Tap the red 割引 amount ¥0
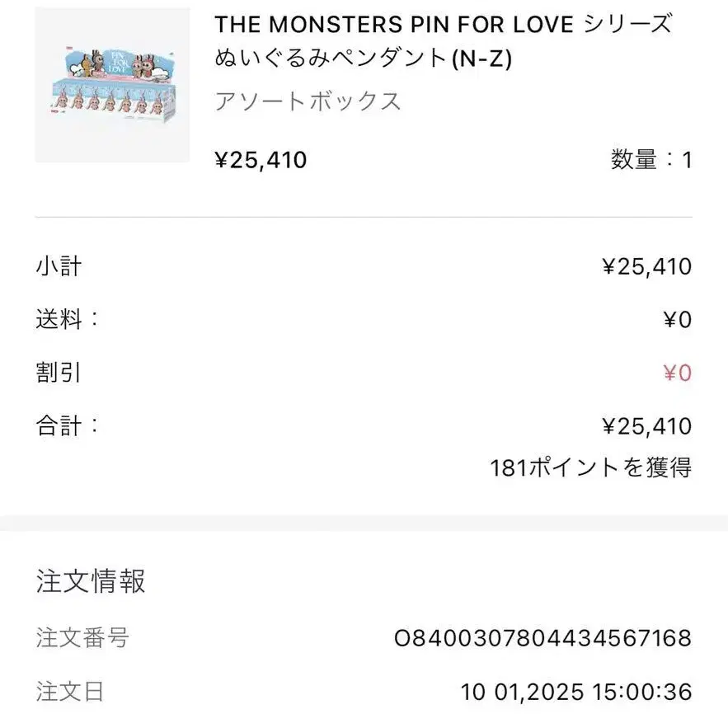Viewport: 728px width, 728px height. (677, 373)
